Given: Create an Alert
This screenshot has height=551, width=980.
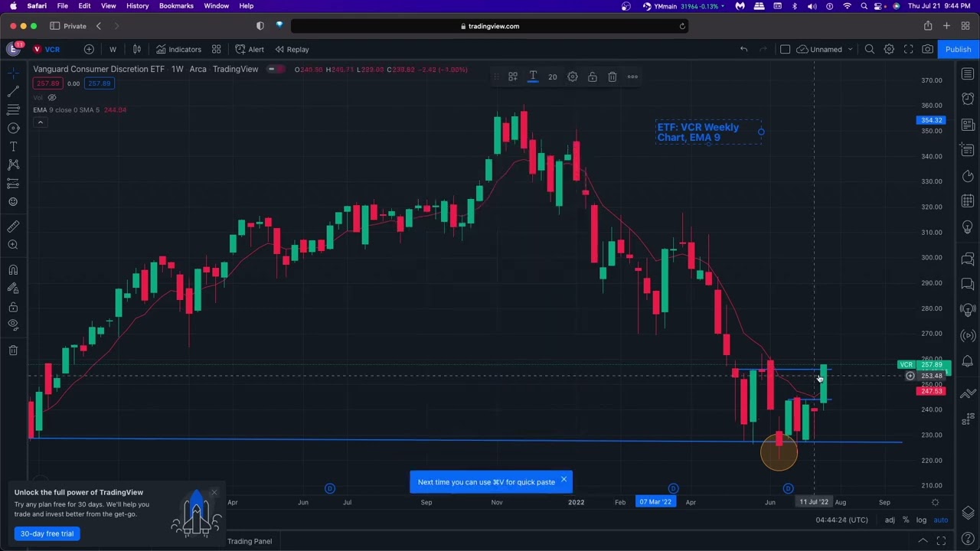Looking at the screenshot, I should (250, 49).
